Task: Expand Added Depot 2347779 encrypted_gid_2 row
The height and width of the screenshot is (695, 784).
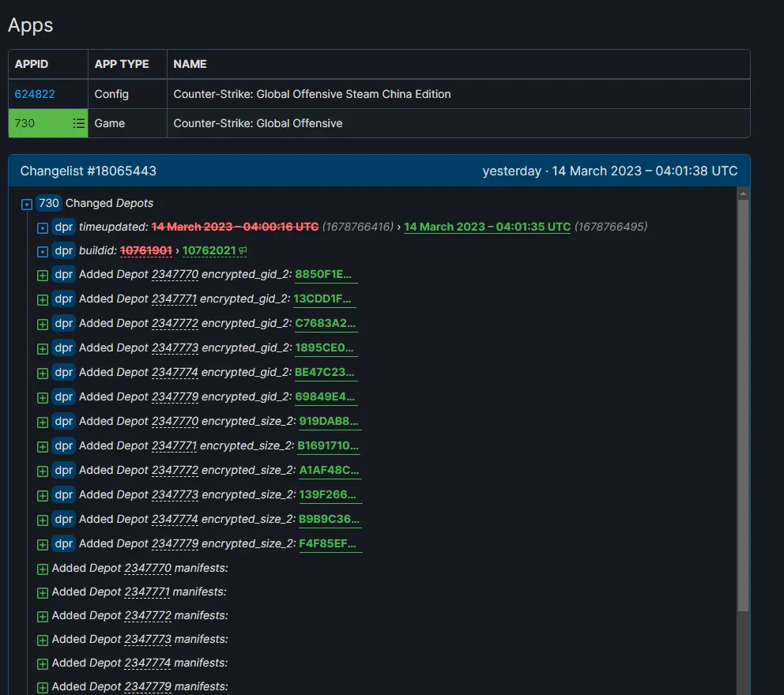Action: pyautogui.click(x=43, y=398)
